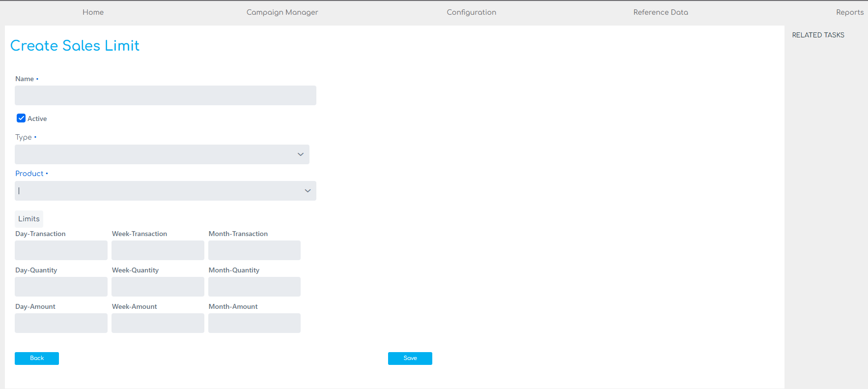Go to the Configuration menu
868x389 pixels.
(x=471, y=12)
